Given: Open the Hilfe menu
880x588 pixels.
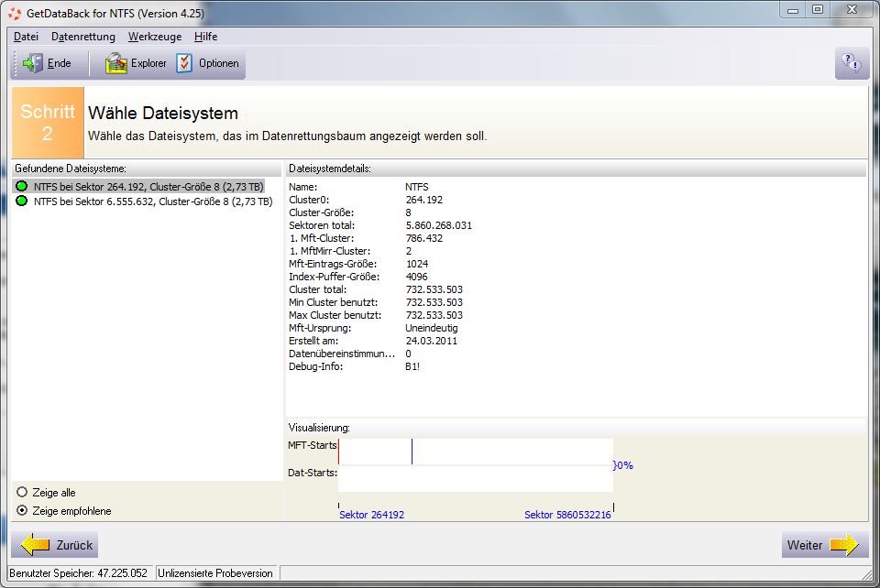Looking at the screenshot, I should 205,37.
